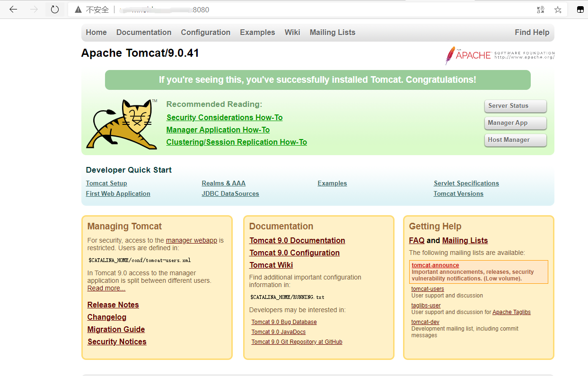Open the Migration Guide link
The image size is (588, 376).
coord(116,329)
